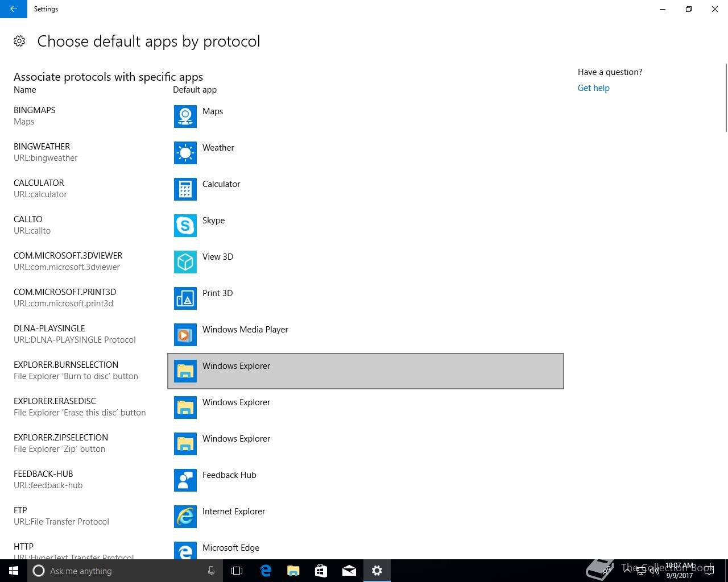Image resolution: width=728 pixels, height=582 pixels.
Task: Select the DLNA-PLAYSINGLE protocol name
Action: (49, 329)
